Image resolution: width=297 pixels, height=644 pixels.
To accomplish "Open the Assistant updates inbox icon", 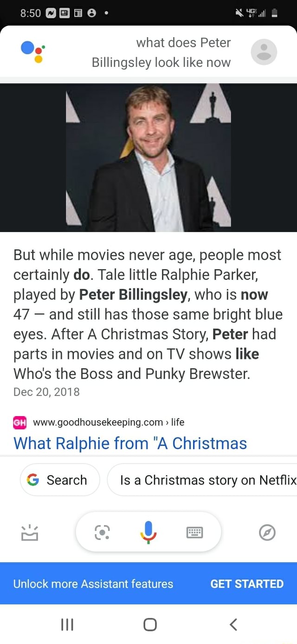I will [x=29, y=533].
